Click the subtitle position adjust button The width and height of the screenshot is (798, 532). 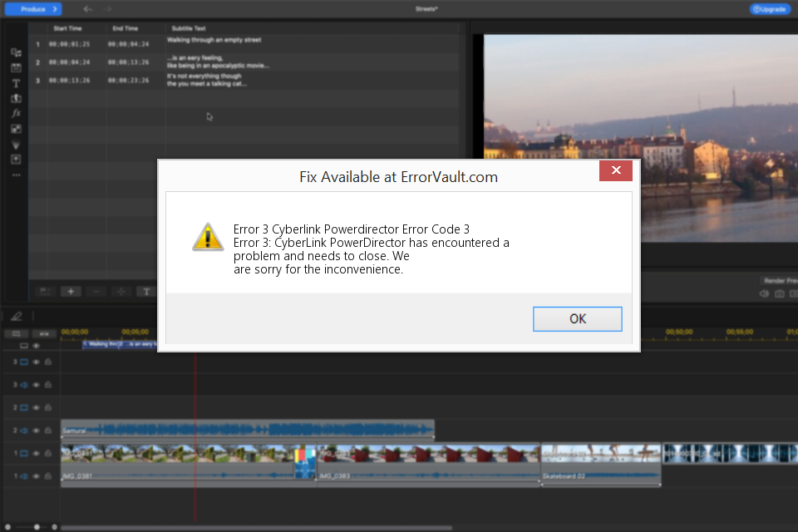pos(121,291)
